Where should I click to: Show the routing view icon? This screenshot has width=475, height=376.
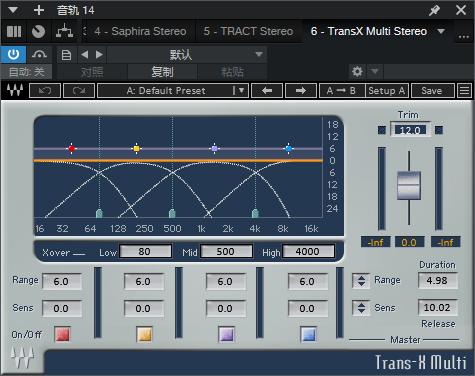[64, 31]
